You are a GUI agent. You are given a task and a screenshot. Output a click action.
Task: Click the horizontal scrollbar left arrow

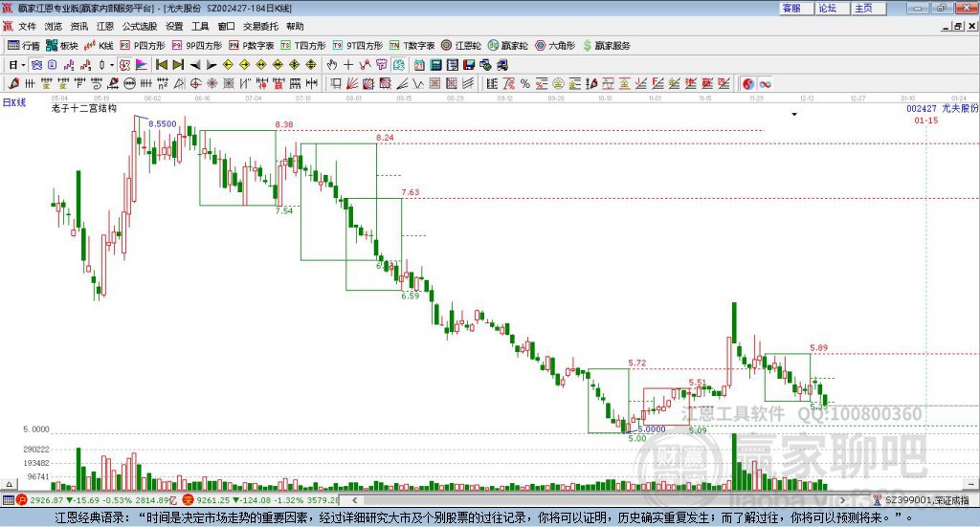(x=354, y=500)
